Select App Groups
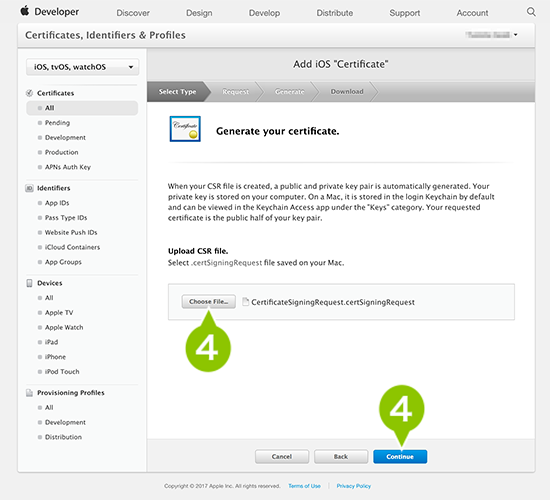 [x=63, y=262]
